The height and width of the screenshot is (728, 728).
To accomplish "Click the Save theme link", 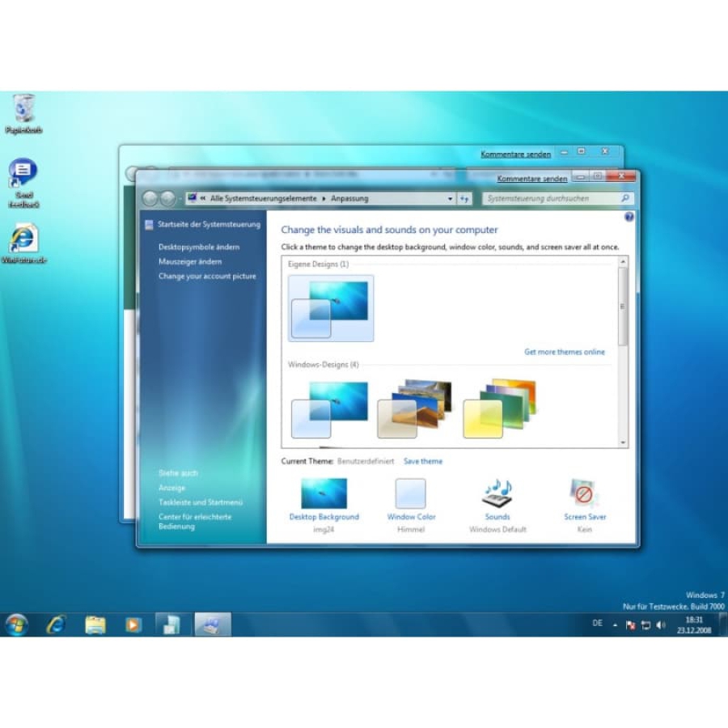I will click(x=423, y=461).
